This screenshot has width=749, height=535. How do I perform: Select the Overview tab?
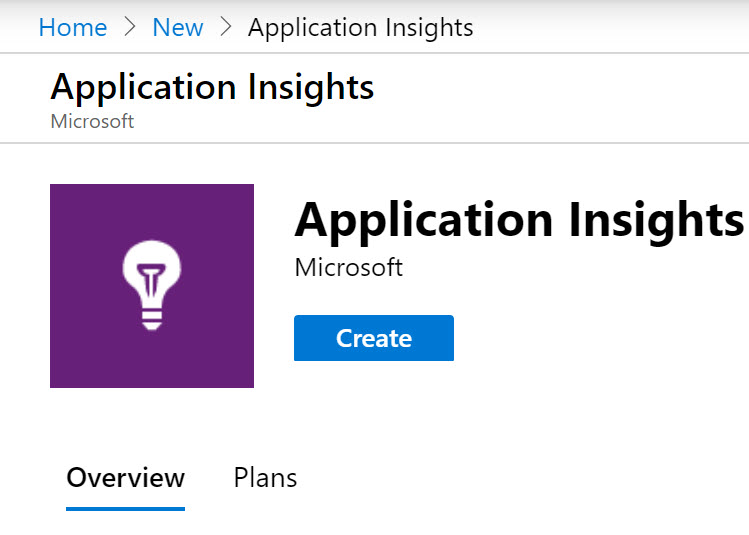pyautogui.click(x=126, y=478)
